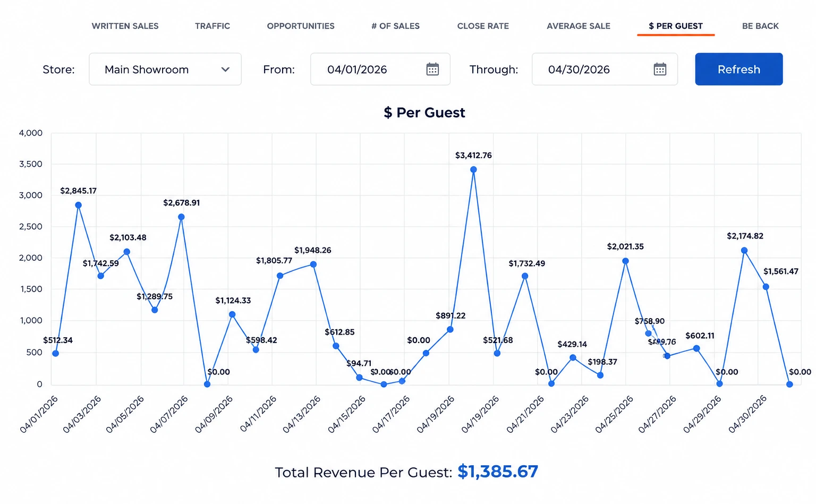This screenshot has width=816, height=504.
Task: Select the $2,678.91 data point
Action: [181, 217]
